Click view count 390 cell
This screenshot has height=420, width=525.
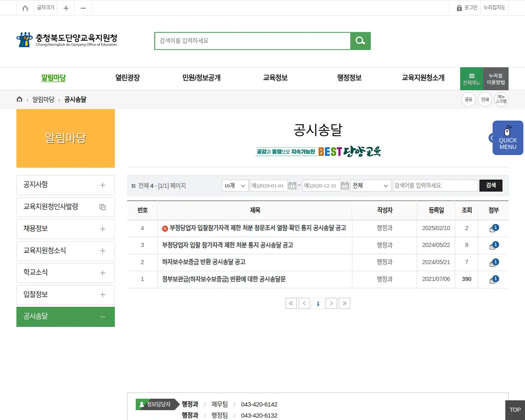coord(467,279)
